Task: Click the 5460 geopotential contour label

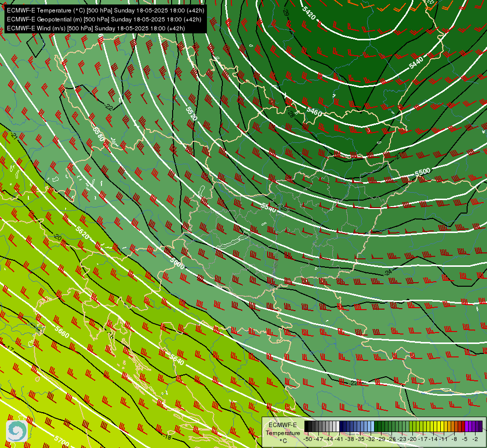Action: click(x=314, y=112)
